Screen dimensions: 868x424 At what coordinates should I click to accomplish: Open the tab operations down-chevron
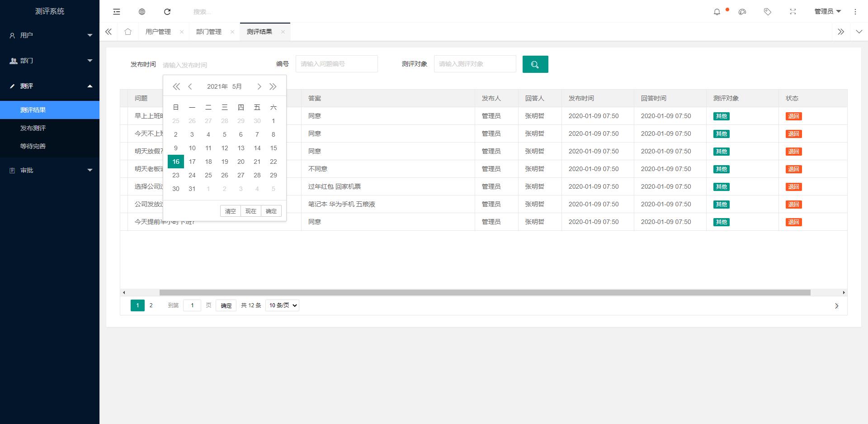pyautogui.click(x=859, y=32)
